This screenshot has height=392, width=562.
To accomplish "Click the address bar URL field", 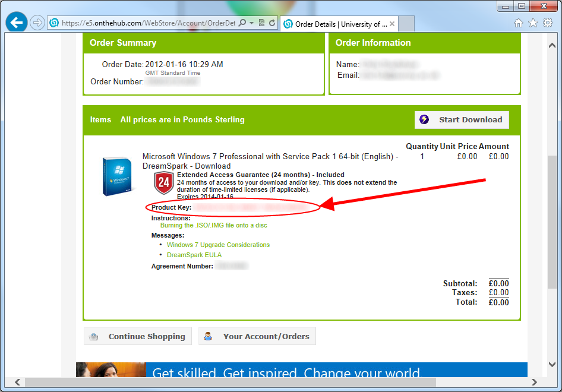I will point(149,23).
